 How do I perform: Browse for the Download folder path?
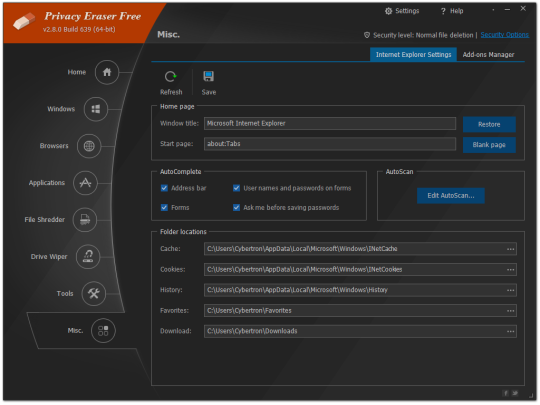(x=510, y=331)
